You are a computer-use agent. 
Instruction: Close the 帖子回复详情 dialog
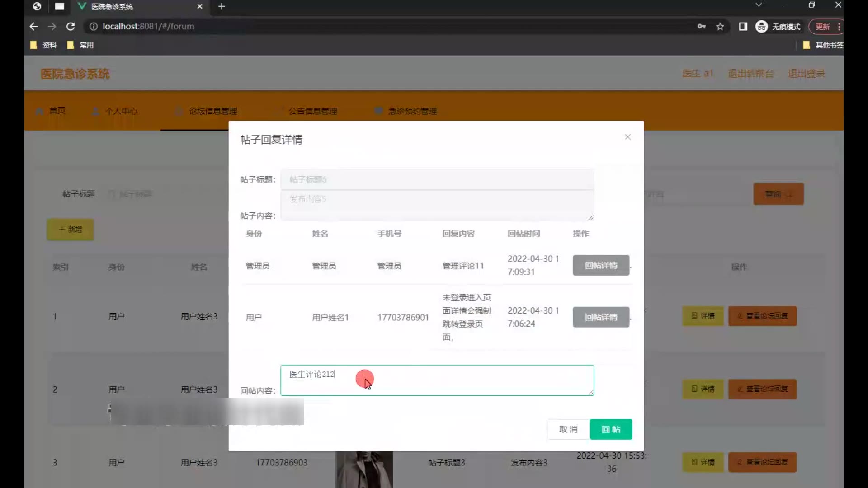627,137
